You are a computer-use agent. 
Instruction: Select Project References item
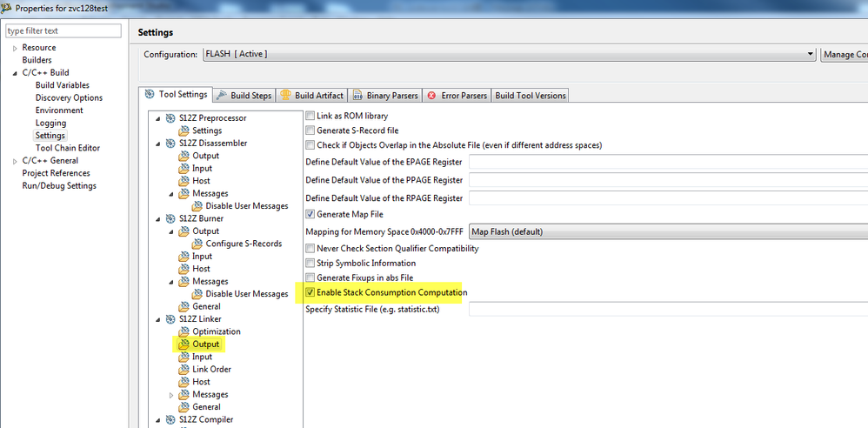tap(56, 173)
